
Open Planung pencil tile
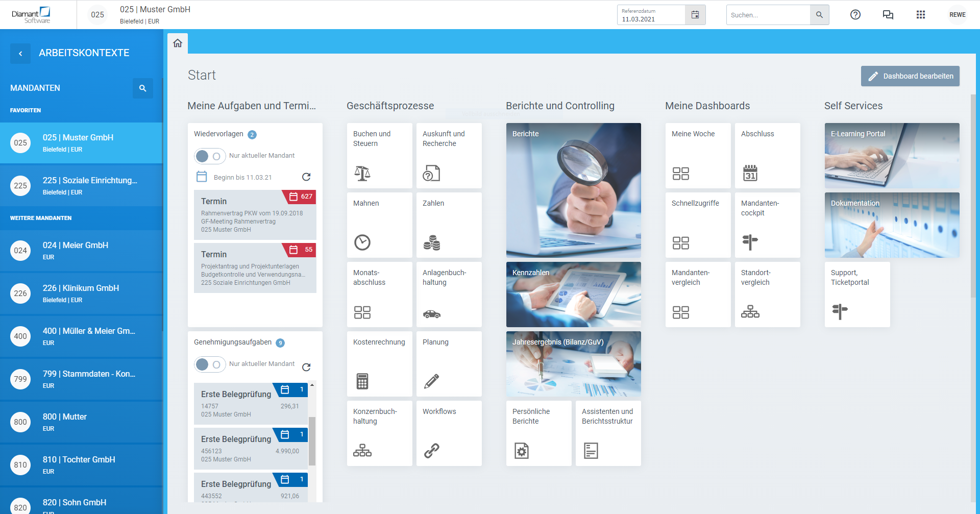tap(449, 364)
